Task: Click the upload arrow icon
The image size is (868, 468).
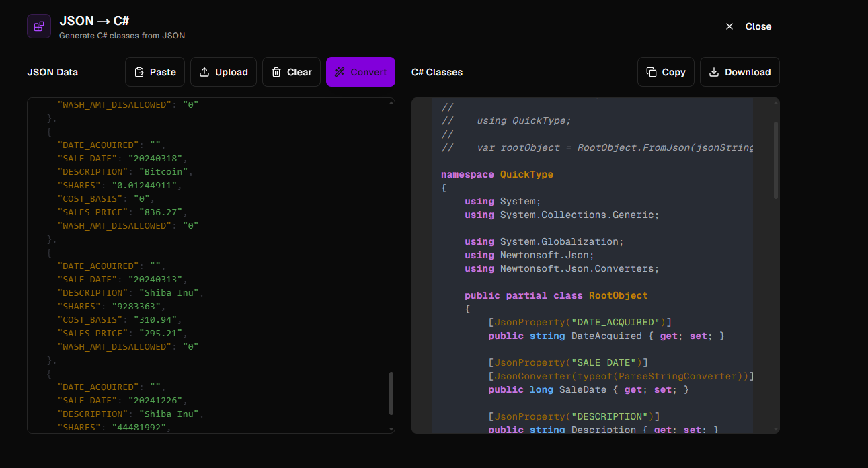Action: 204,72
